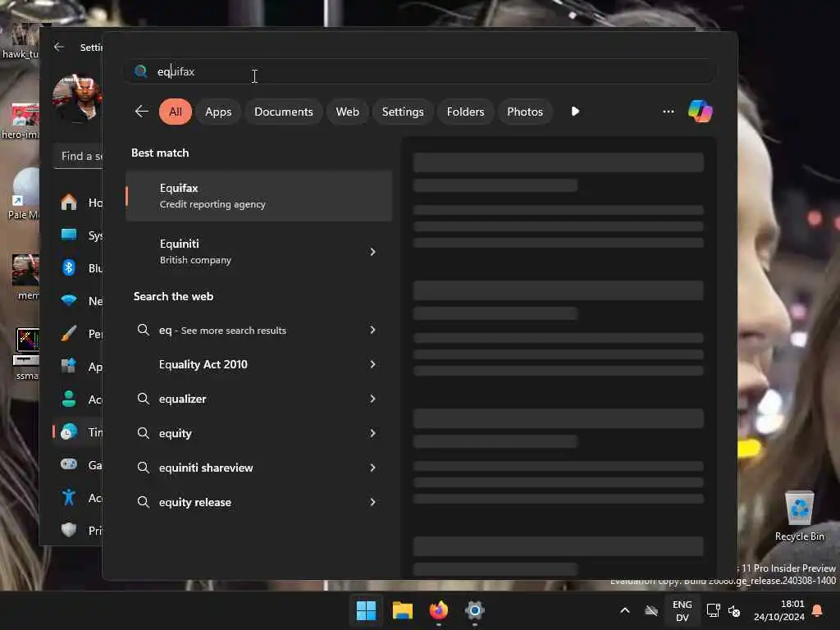
Task: Open Firefox from the taskbar
Action: click(439, 610)
